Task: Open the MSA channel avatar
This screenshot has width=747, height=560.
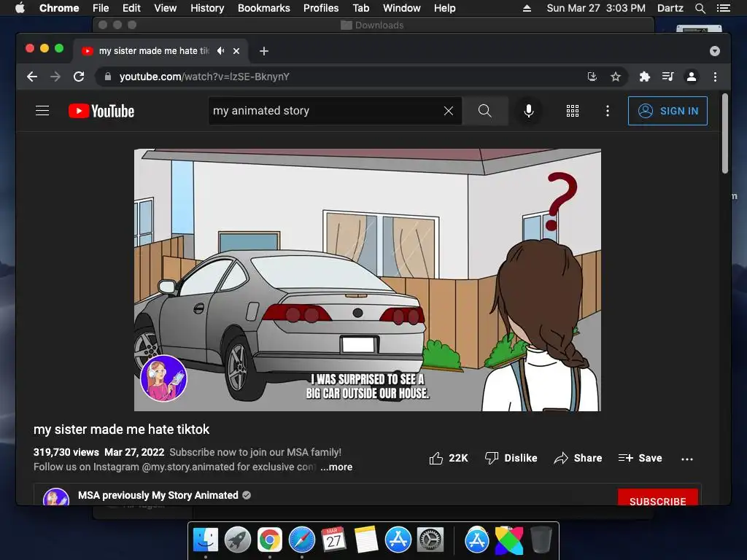Action: 56,497
